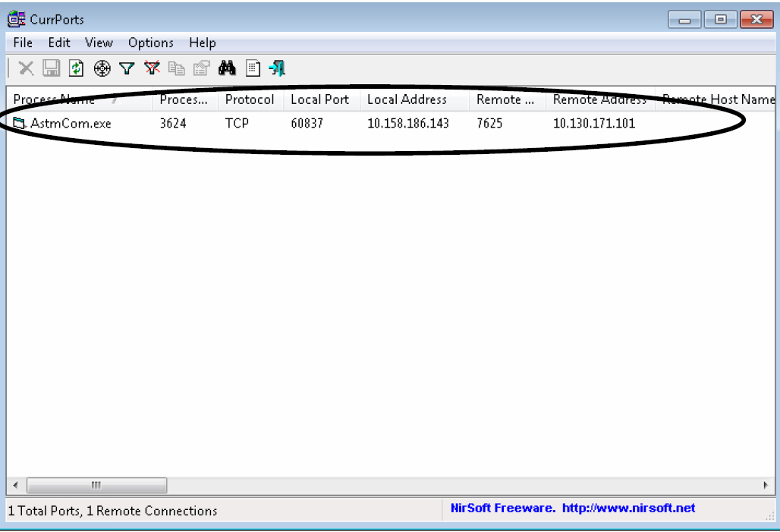The height and width of the screenshot is (532, 780).
Task: Sort by the Protocol column header
Action: coord(250,99)
